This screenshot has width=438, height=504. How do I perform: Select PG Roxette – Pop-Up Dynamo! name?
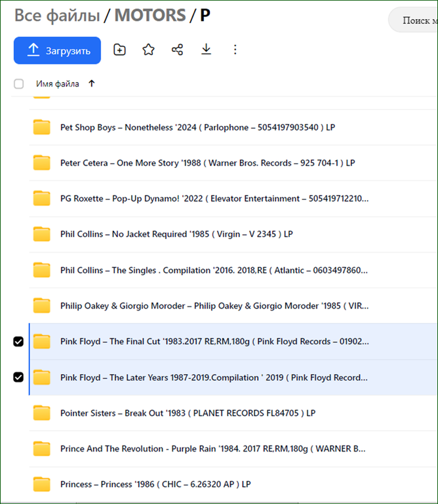[x=214, y=199]
